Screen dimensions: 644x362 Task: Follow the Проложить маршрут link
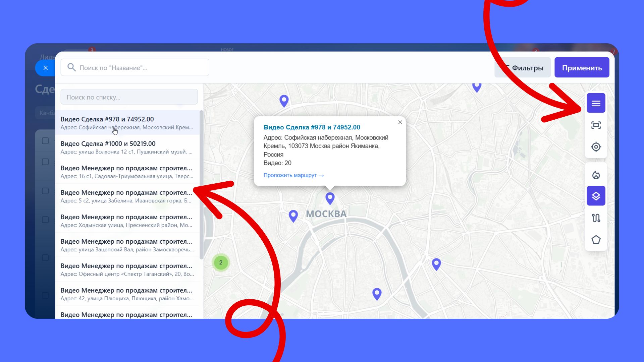tap(293, 175)
